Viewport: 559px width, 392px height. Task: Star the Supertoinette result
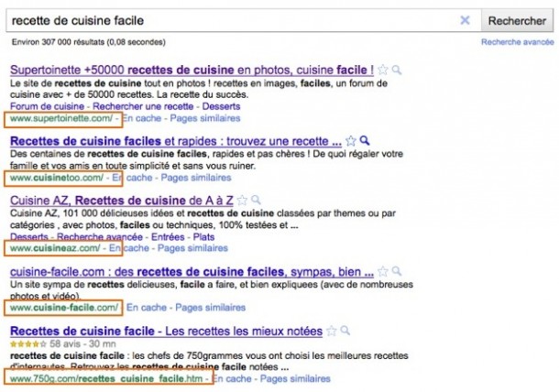coord(382,70)
